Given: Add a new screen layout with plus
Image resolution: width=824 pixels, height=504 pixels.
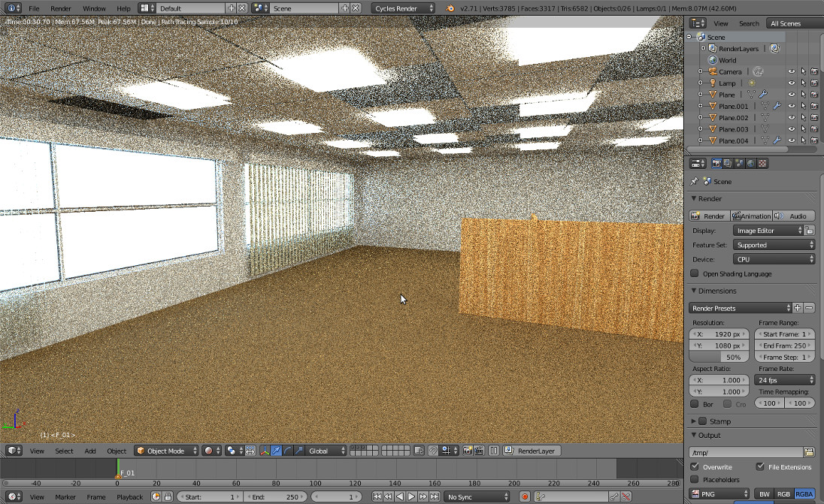Looking at the screenshot, I should point(232,8).
